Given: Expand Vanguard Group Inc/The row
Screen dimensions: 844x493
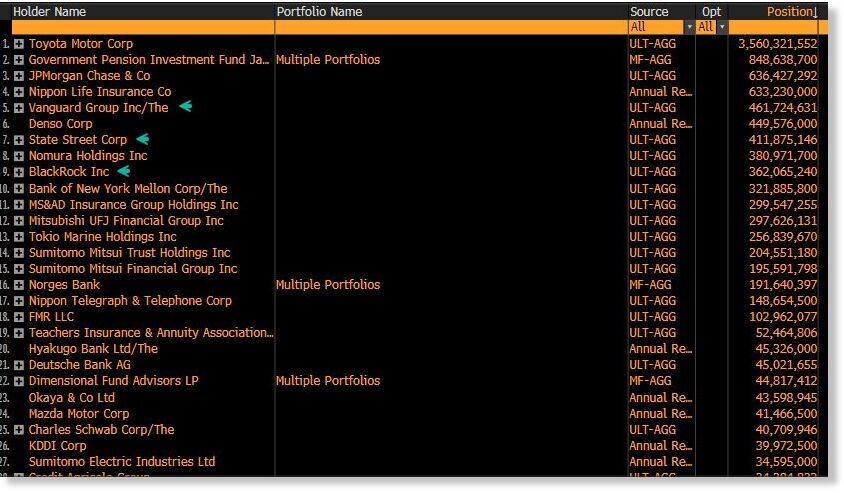Looking at the screenshot, I should pyautogui.click(x=19, y=108).
